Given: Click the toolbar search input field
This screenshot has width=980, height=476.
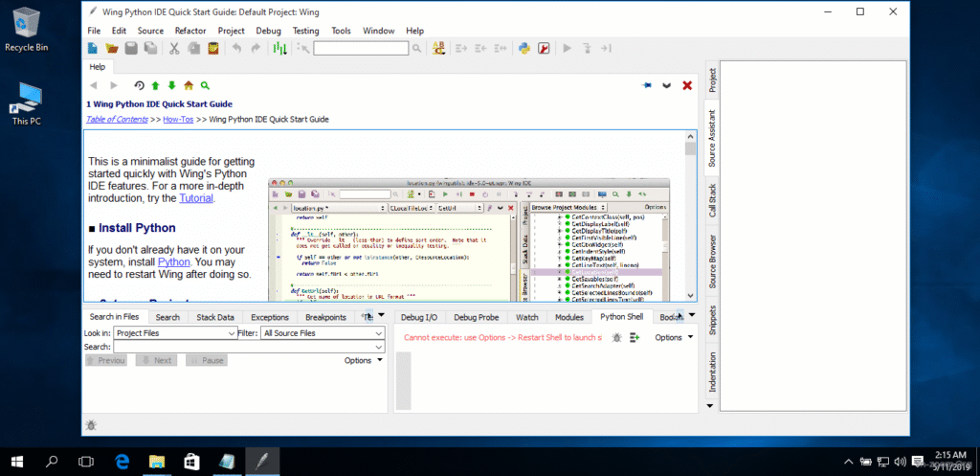Looking at the screenshot, I should pos(361,48).
